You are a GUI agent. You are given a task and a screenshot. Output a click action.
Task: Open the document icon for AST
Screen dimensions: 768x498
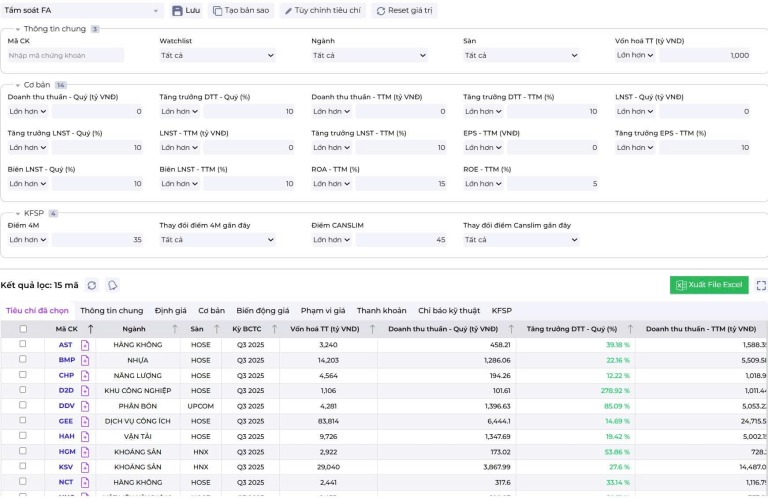[85, 344]
